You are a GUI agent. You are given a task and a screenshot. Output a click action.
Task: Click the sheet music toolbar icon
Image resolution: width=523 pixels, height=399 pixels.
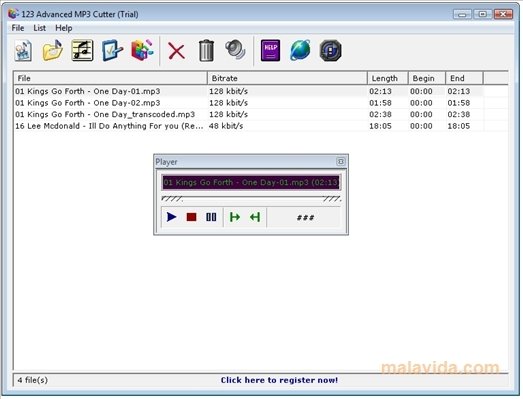82,51
